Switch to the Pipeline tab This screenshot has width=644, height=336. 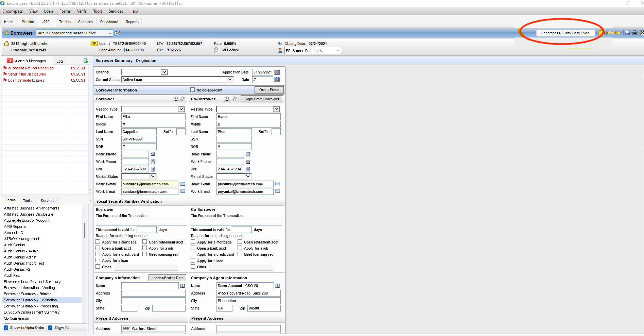28,22
